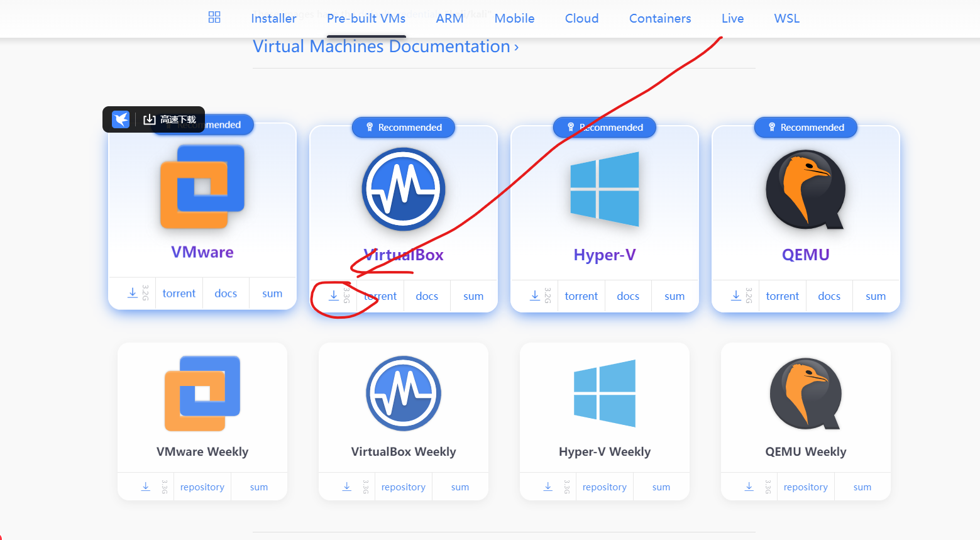
Task: Open the VMware docs link
Action: point(226,294)
